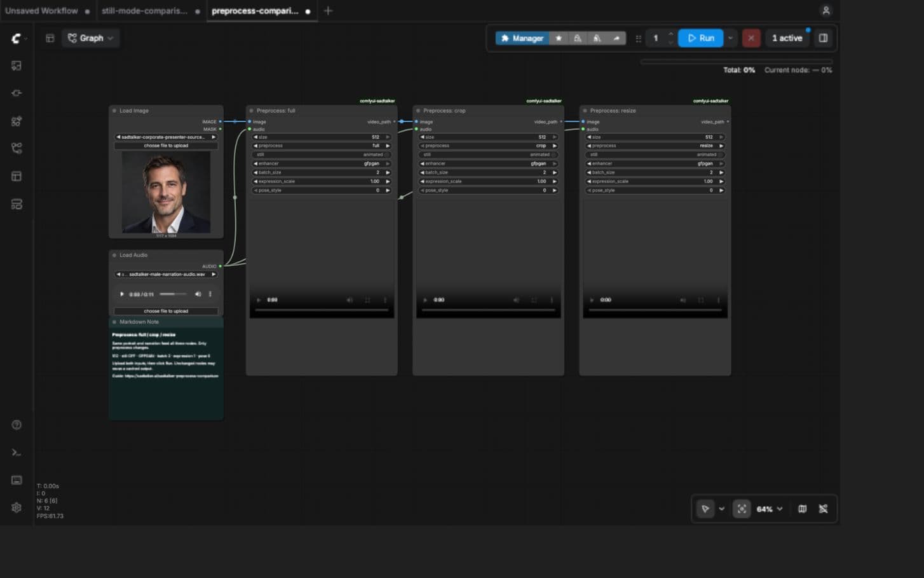Viewport: 924px width, 578px height.
Task: Open the Manager button
Action: click(522, 38)
